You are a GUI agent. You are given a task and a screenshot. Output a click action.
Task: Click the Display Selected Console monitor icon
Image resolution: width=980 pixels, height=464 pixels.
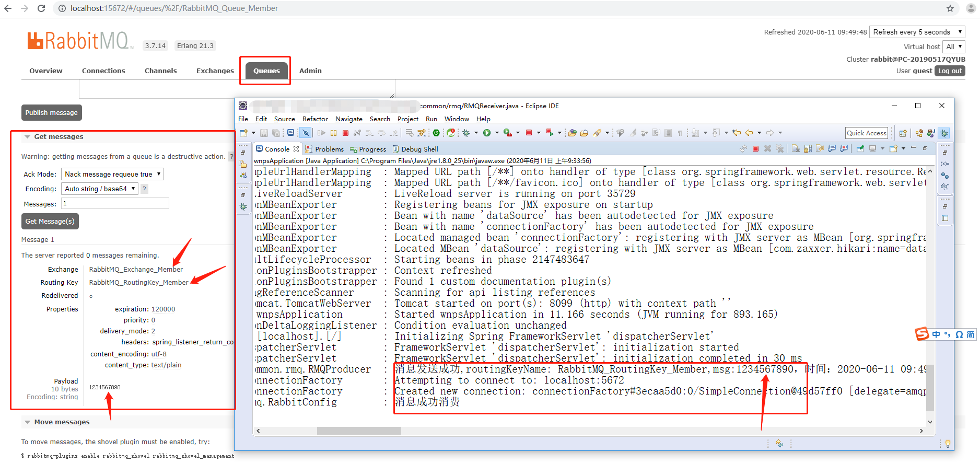pyautogui.click(x=872, y=149)
